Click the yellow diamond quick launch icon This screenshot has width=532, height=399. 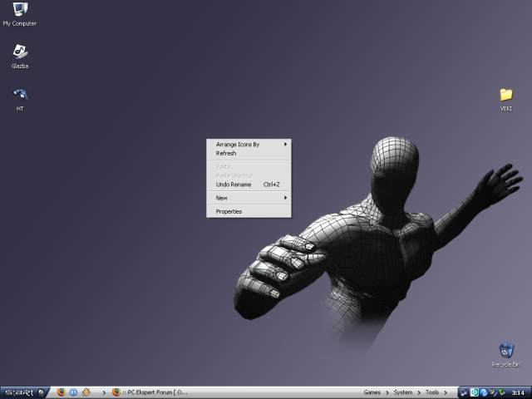click(x=86, y=392)
